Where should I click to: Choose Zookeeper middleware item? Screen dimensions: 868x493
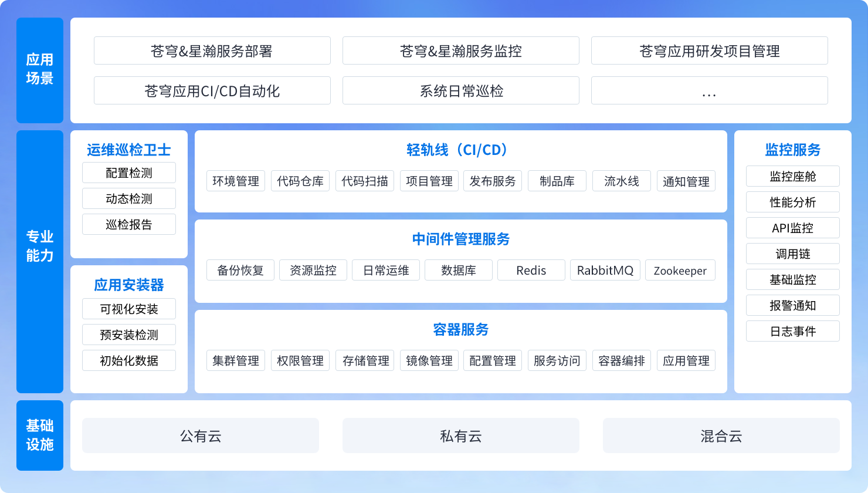[x=680, y=271]
